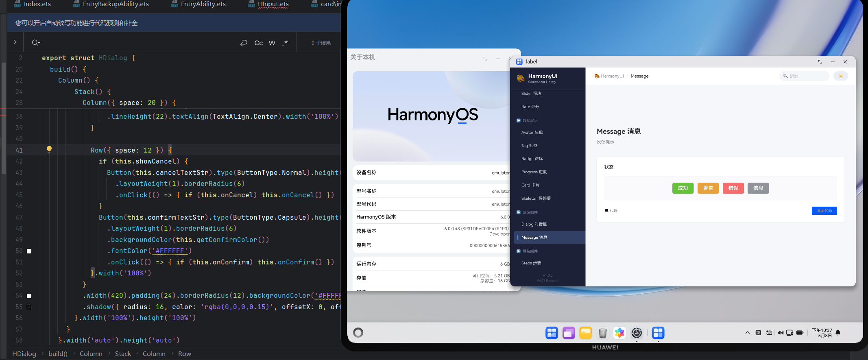Expand the system tray chevron
The width and height of the screenshot is (868, 360).
[748, 333]
